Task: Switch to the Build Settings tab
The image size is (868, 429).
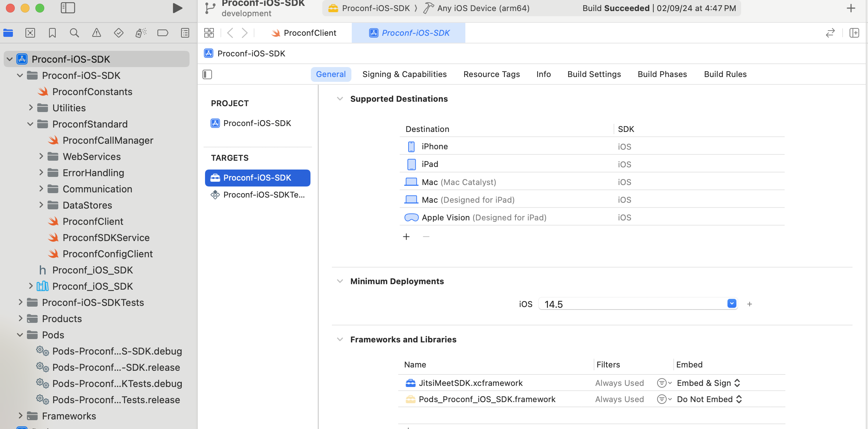Action: coord(594,74)
